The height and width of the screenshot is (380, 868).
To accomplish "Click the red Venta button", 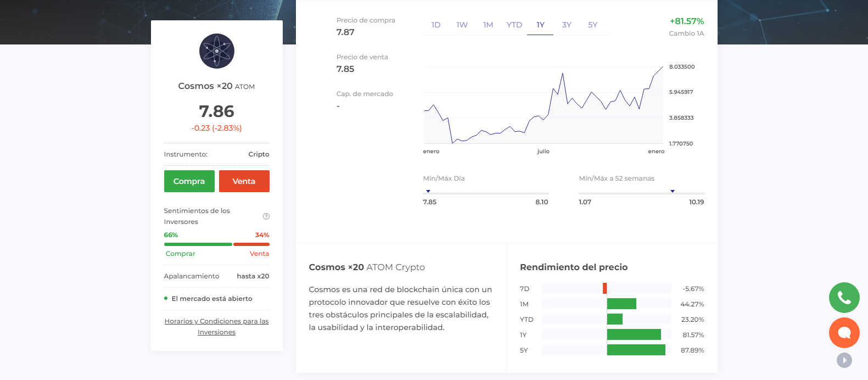I will [x=244, y=181].
